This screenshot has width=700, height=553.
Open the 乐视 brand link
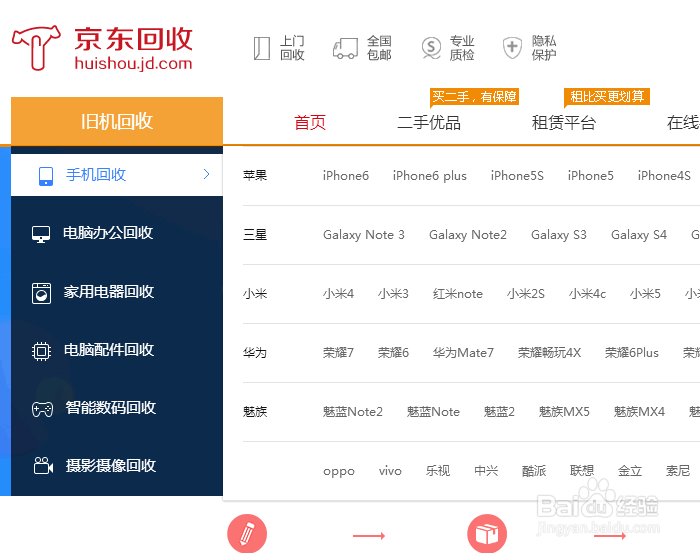438,470
